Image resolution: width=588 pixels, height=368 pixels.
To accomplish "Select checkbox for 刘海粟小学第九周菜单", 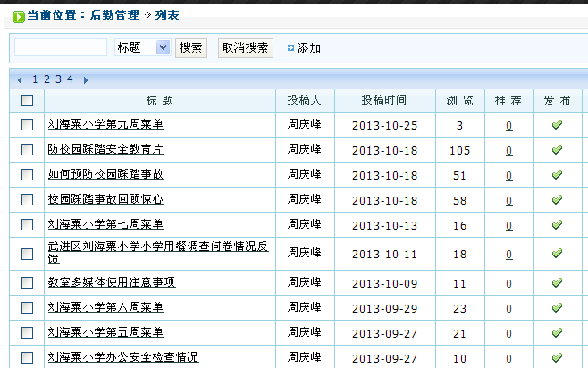I will 27,125.
